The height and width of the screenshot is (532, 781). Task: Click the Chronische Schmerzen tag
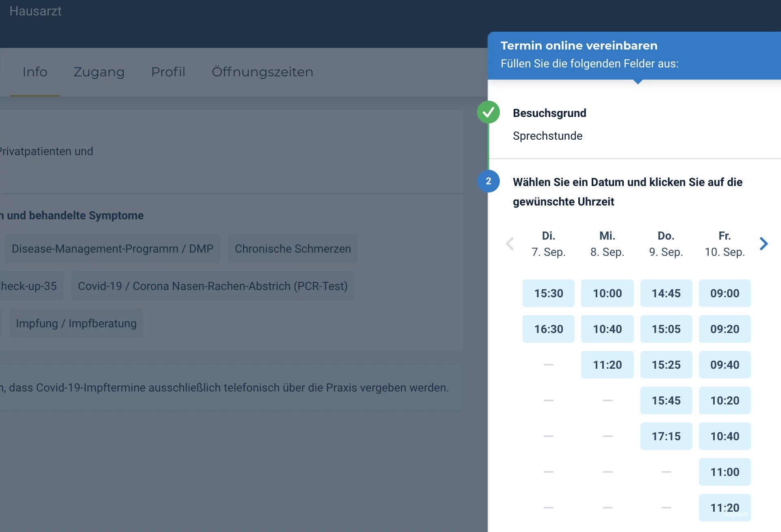[x=293, y=249]
